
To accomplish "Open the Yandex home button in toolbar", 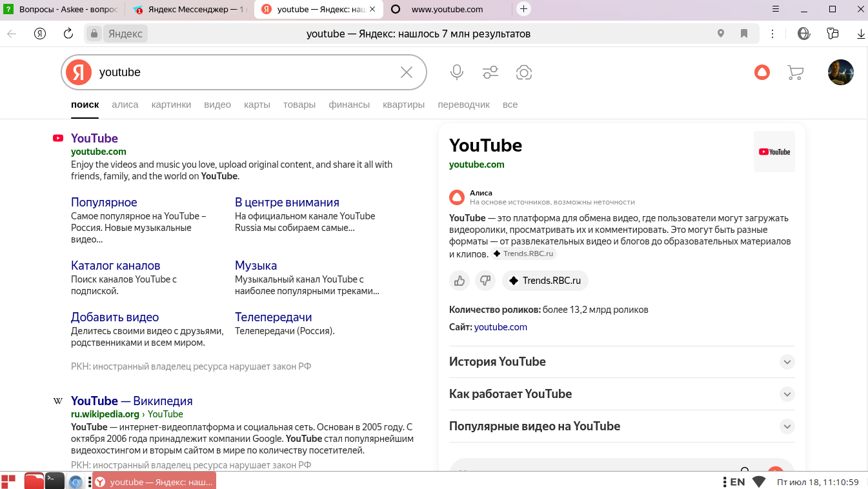I will point(40,34).
